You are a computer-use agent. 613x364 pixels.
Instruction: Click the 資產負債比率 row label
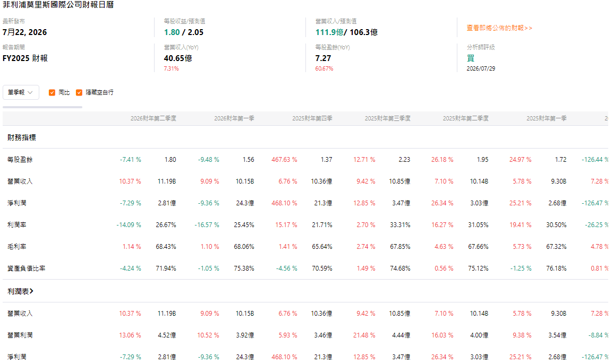coord(26,268)
